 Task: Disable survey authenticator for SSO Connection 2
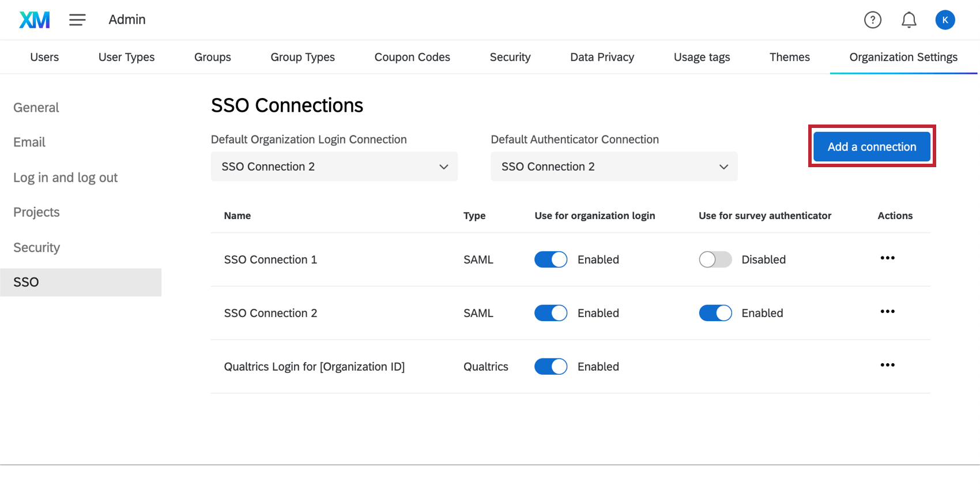click(715, 313)
